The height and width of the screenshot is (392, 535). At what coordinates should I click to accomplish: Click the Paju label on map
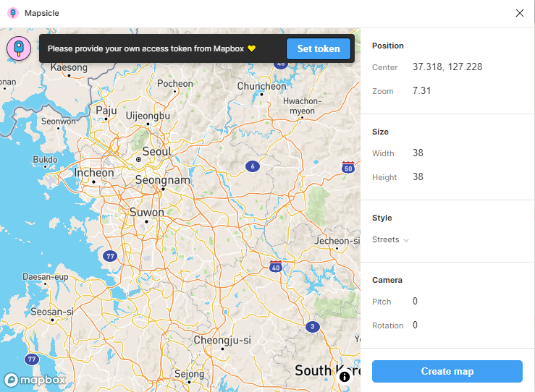click(106, 111)
